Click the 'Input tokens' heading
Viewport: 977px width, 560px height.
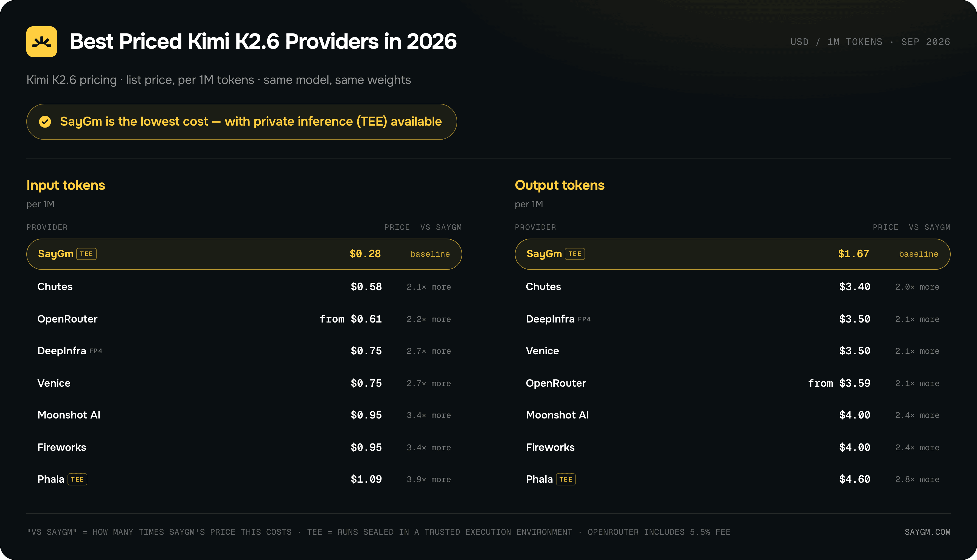click(66, 185)
